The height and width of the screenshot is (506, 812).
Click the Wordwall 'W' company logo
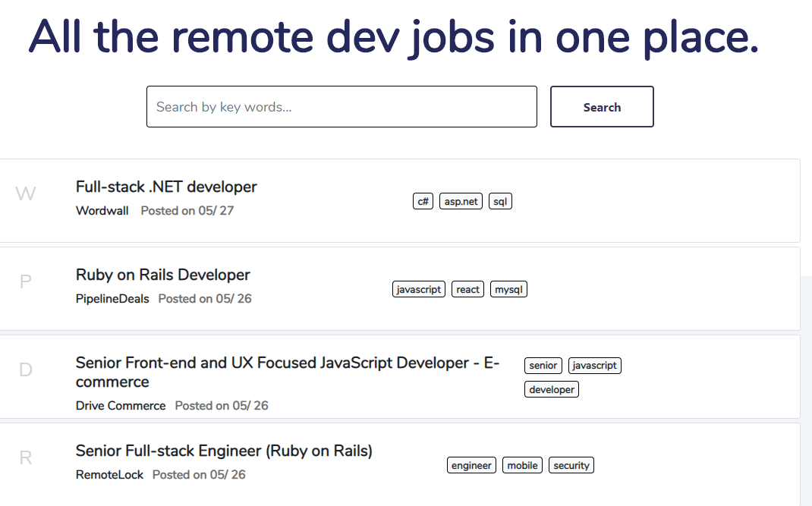(x=25, y=193)
